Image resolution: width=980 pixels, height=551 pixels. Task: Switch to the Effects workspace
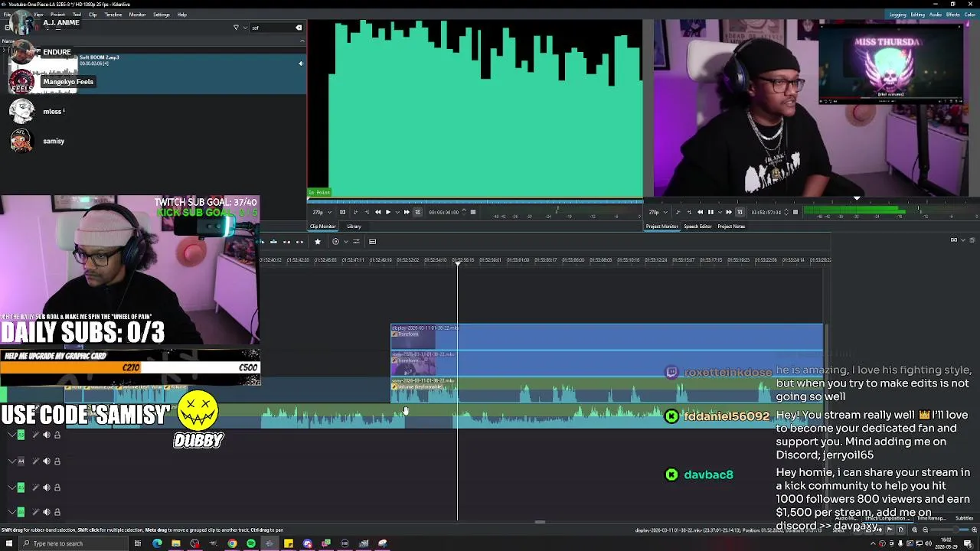click(953, 15)
